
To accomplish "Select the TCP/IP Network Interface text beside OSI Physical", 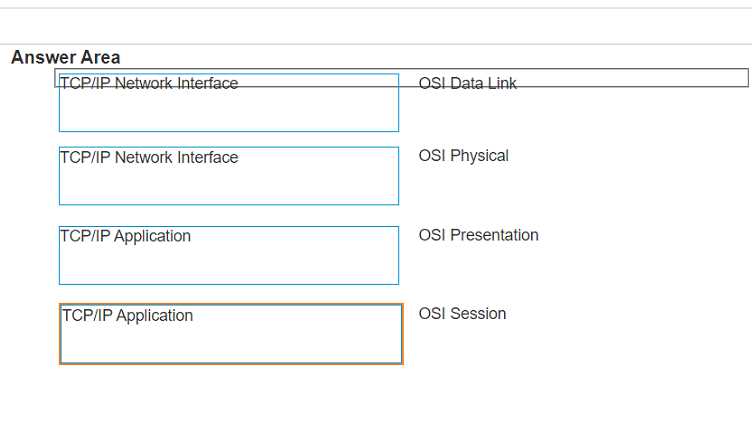I will click(149, 158).
